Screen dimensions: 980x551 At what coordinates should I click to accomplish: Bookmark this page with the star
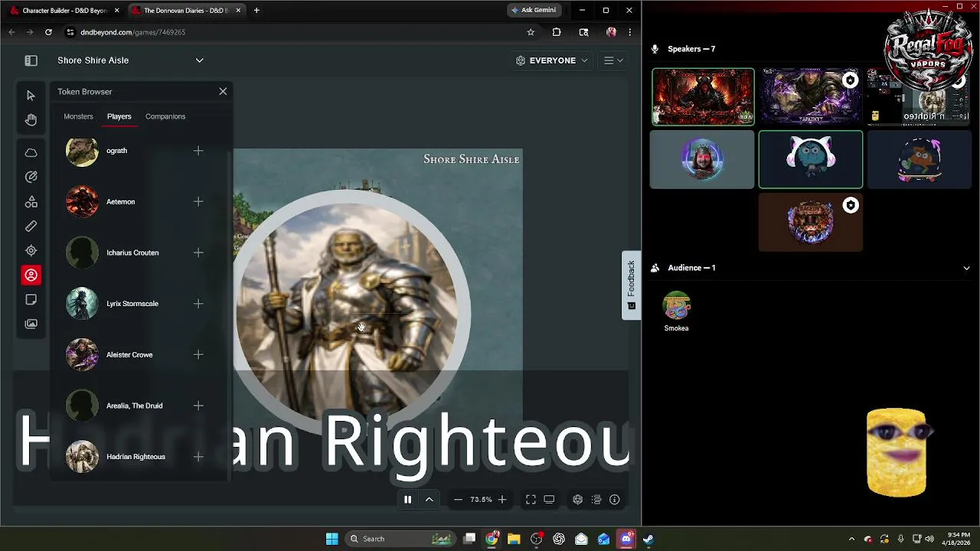(531, 32)
